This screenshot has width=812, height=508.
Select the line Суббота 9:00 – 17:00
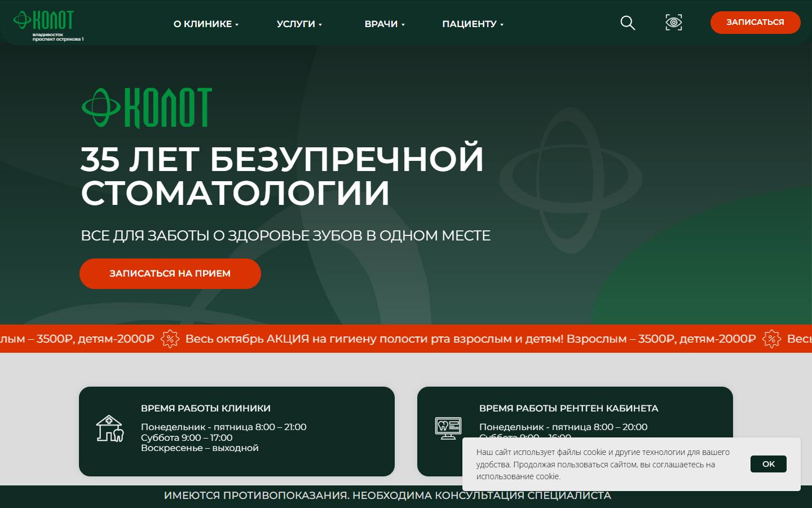point(187,437)
